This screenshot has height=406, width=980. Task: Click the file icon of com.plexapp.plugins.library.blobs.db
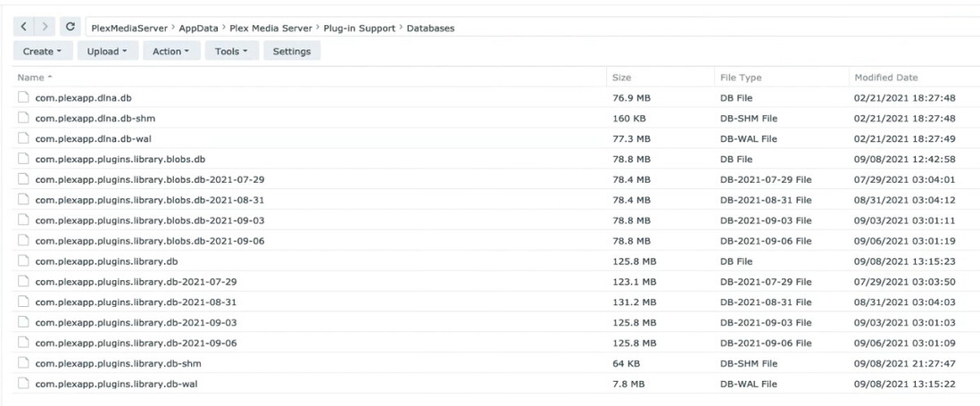pyautogui.click(x=23, y=159)
